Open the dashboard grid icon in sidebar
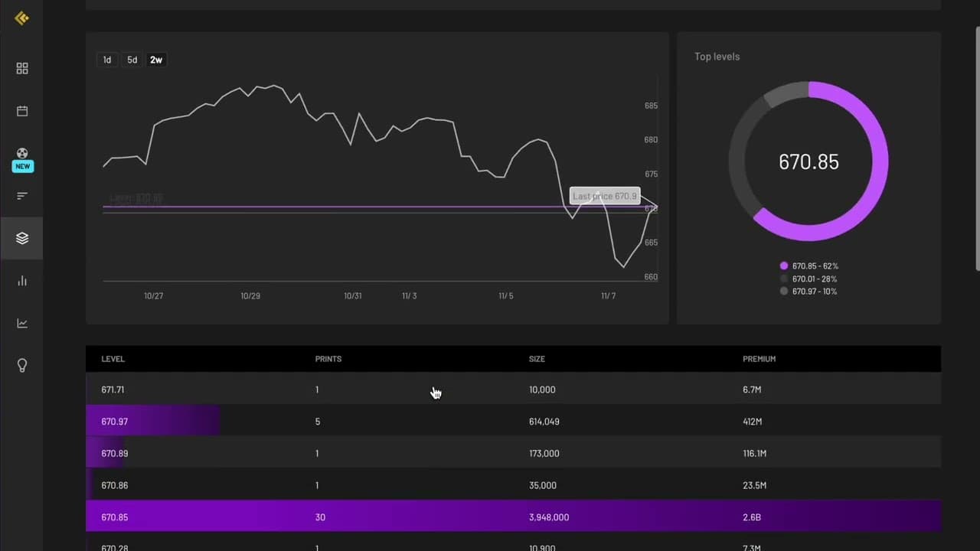 pyautogui.click(x=22, y=69)
